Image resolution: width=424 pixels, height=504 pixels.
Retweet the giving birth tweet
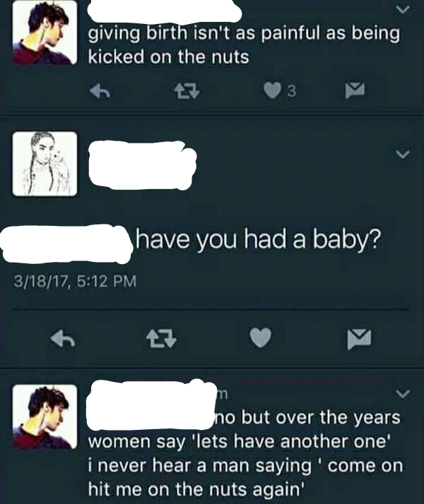187,90
